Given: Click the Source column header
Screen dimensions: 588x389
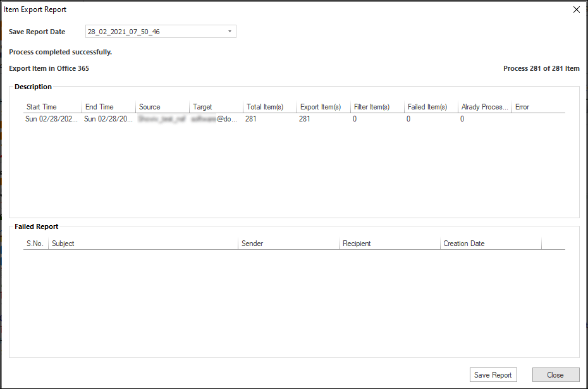Looking at the screenshot, I should pos(162,107).
